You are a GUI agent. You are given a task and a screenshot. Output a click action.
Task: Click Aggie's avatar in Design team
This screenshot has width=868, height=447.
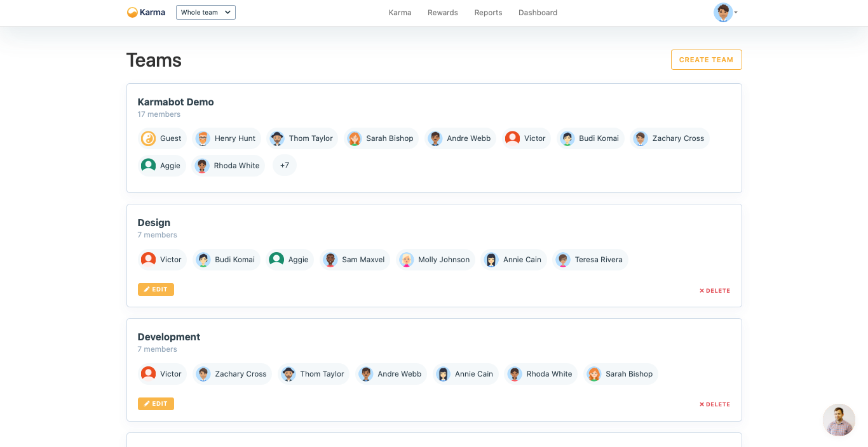276,259
